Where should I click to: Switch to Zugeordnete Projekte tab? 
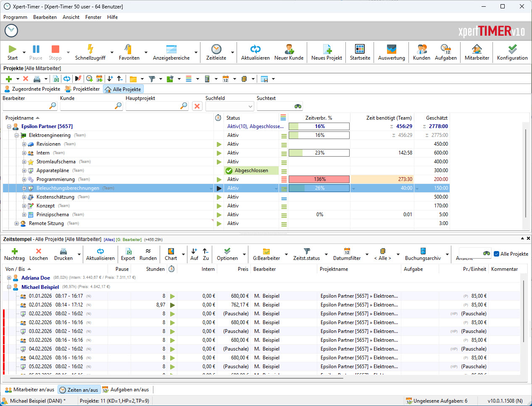point(32,89)
